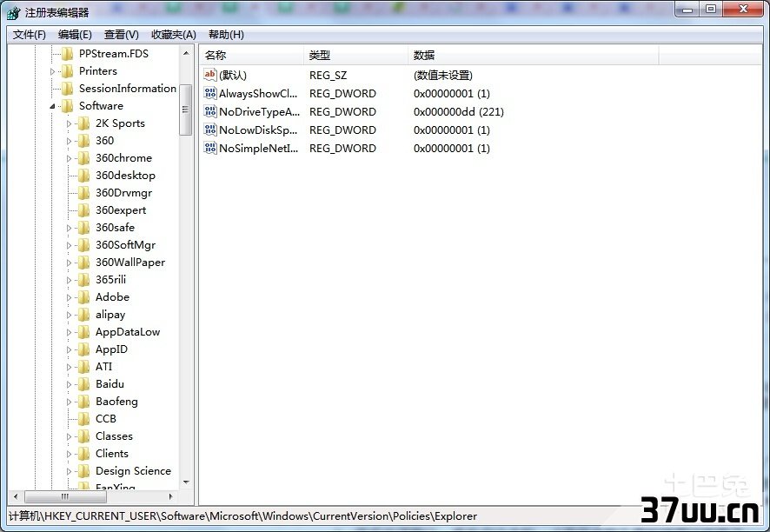Open the 文件(F) menu

[x=30, y=35]
